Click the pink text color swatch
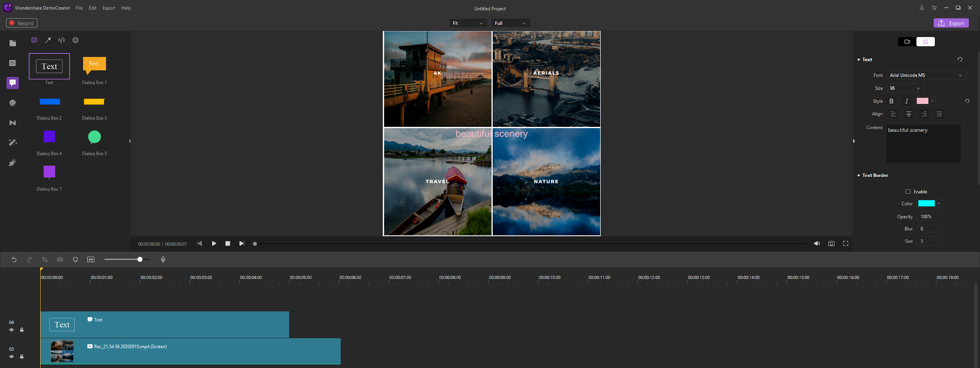Screen dimensions: 980x368 tap(922, 101)
